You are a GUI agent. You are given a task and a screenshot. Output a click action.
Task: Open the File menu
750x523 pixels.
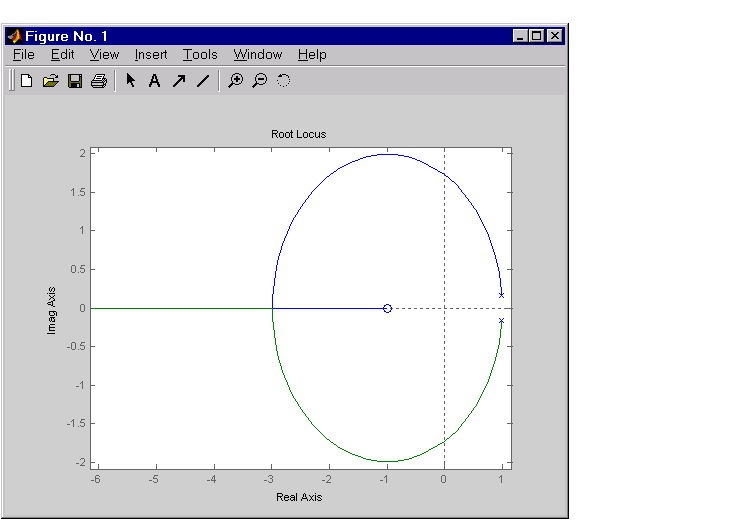(24, 55)
